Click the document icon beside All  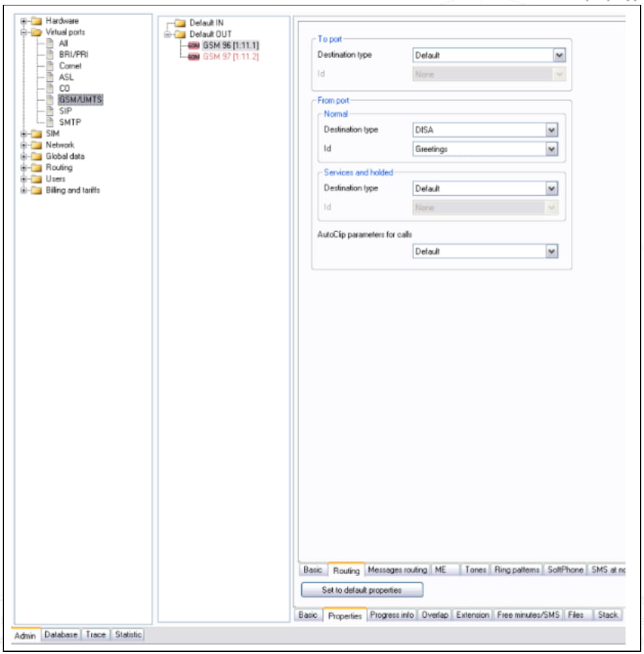tap(50, 44)
